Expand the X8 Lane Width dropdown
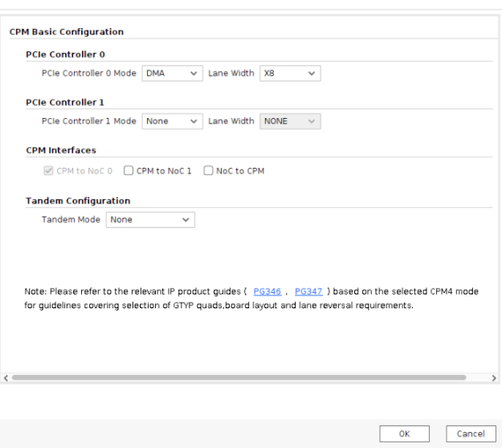 click(290, 74)
